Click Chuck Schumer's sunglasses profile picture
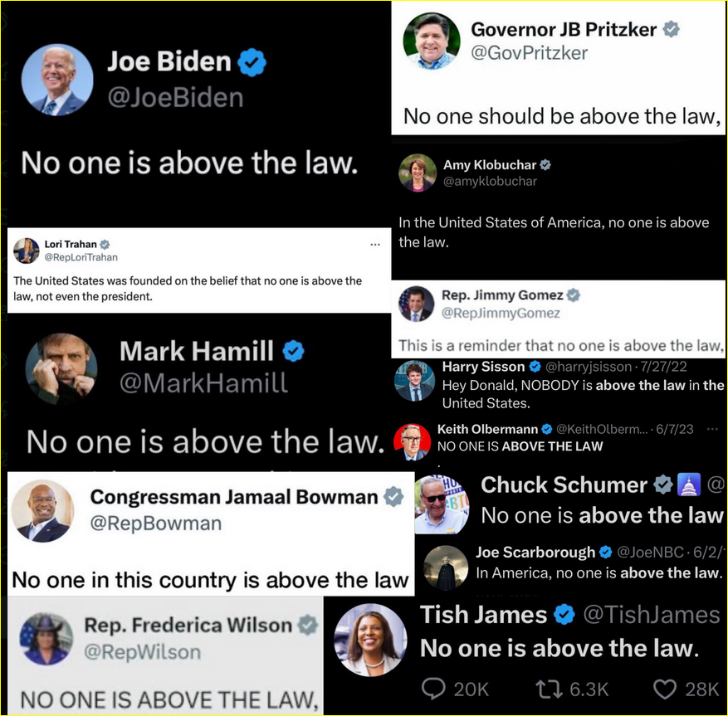The width and height of the screenshot is (728, 716). 442,504
